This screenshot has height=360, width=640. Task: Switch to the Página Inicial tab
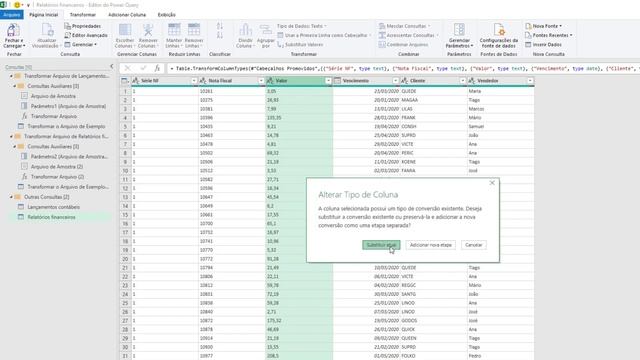44,15
